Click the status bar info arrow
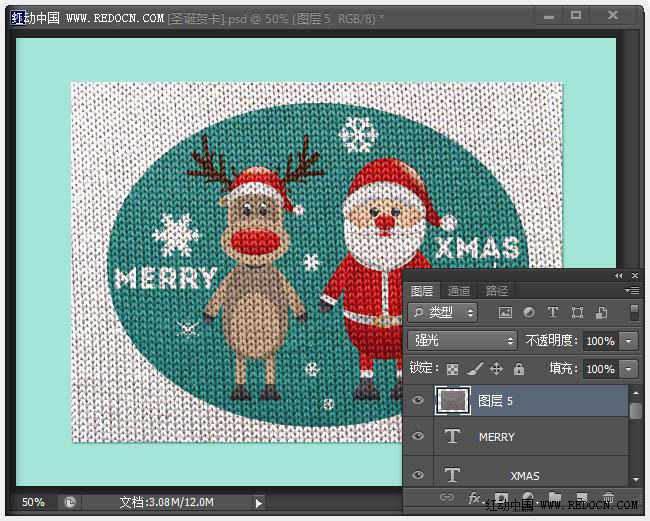This screenshot has height=521, width=650. point(258,503)
